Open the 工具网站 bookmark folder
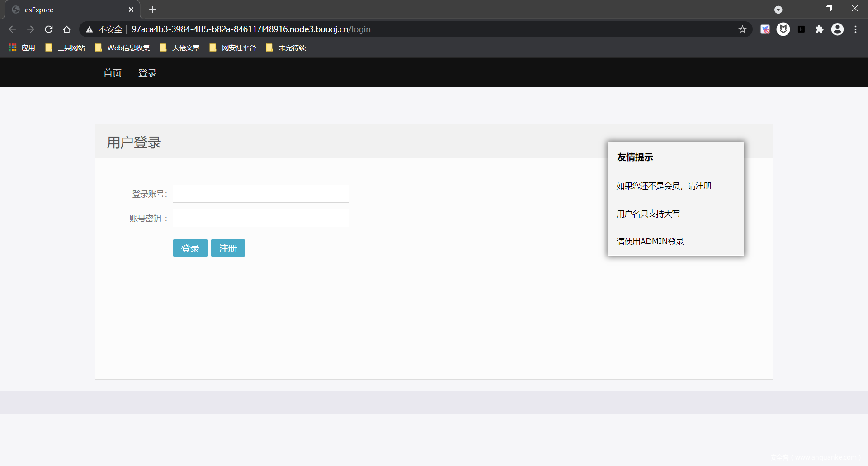The height and width of the screenshot is (466, 868). 65,48
